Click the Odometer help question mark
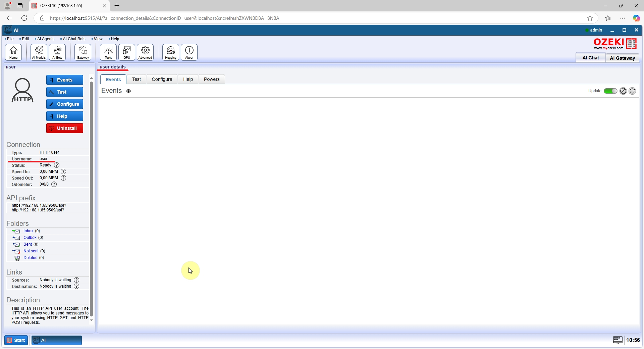This screenshot has height=349, width=644. point(54,184)
